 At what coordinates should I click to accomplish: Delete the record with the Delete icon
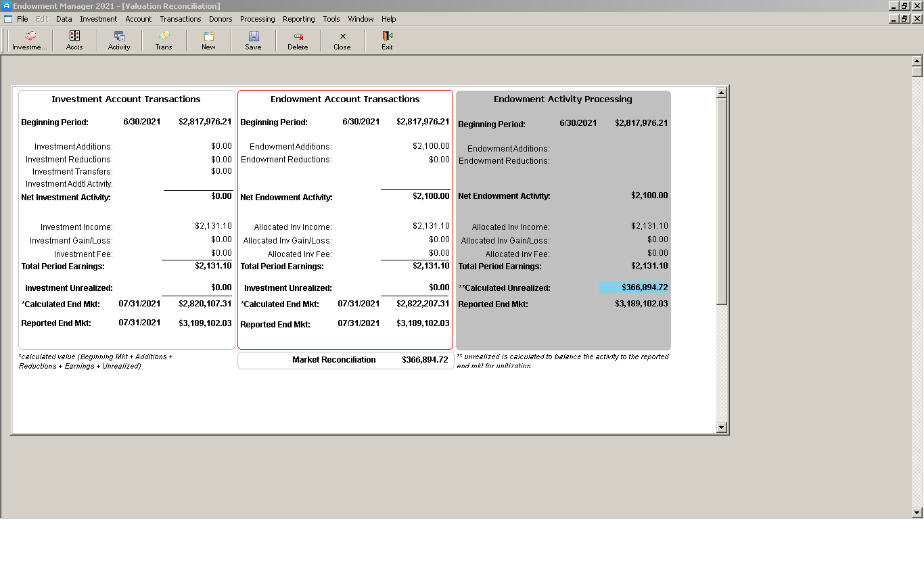[x=298, y=41]
